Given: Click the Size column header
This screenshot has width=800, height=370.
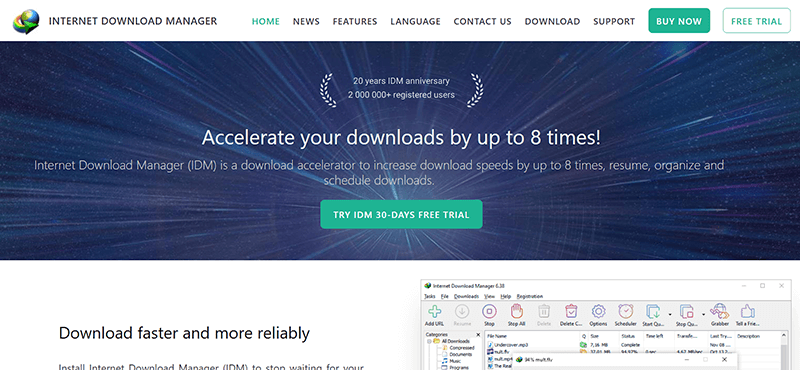Looking at the screenshot, I should (595, 336).
